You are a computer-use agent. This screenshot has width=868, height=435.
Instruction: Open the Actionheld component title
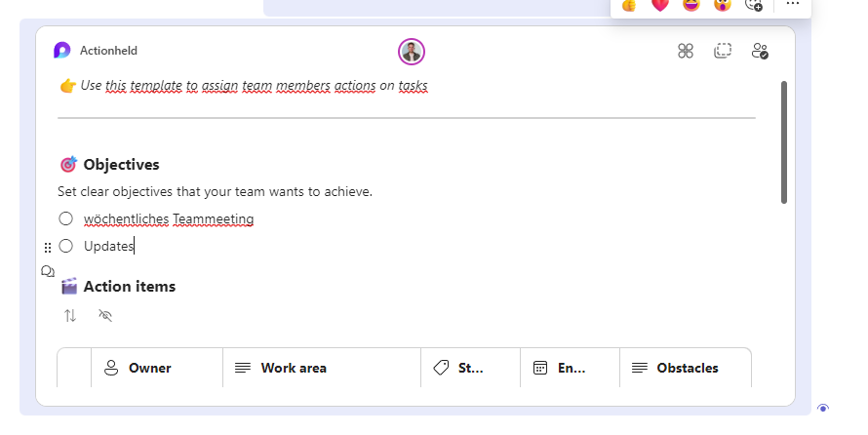click(x=108, y=51)
